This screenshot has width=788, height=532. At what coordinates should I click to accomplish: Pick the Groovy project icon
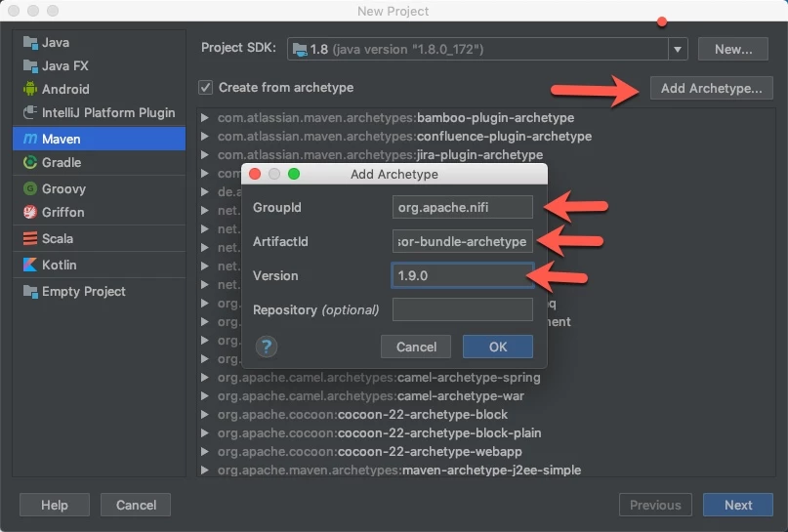[x=30, y=188]
